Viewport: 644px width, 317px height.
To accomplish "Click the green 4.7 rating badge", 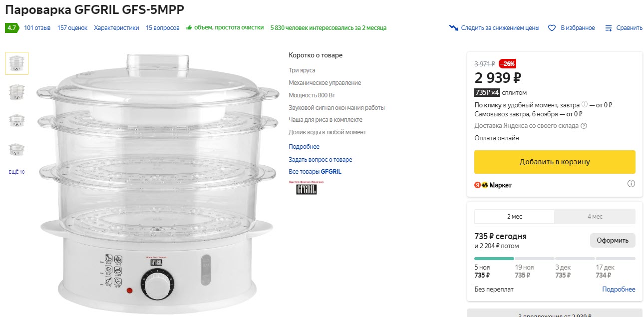I will pyautogui.click(x=11, y=28).
